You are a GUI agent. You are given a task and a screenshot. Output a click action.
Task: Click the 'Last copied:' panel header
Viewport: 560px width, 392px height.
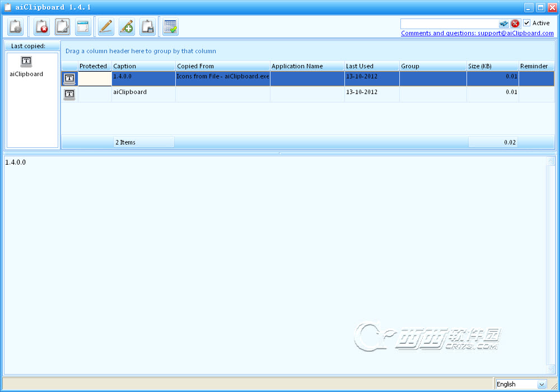(x=32, y=46)
